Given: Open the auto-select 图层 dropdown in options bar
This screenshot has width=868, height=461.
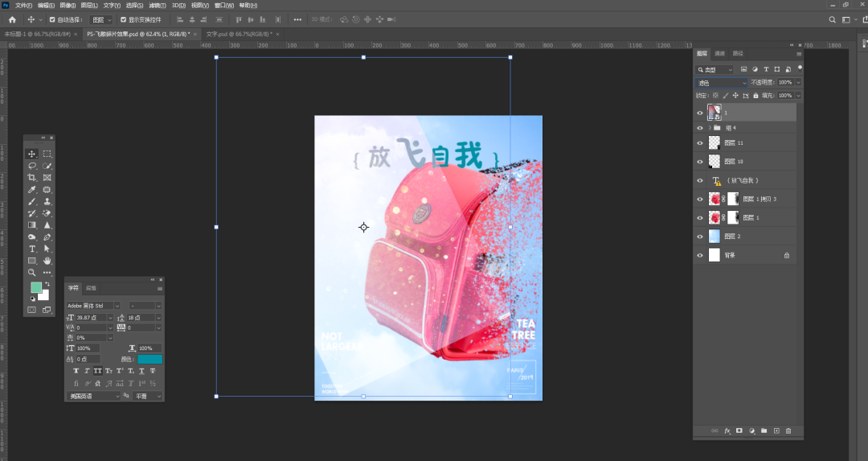Looking at the screenshot, I should pos(101,19).
